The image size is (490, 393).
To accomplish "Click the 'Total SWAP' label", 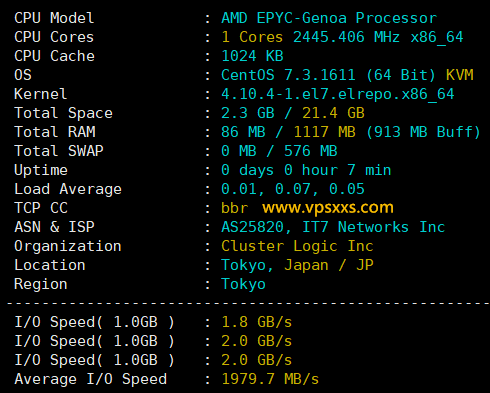I will pyautogui.click(x=59, y=151).
